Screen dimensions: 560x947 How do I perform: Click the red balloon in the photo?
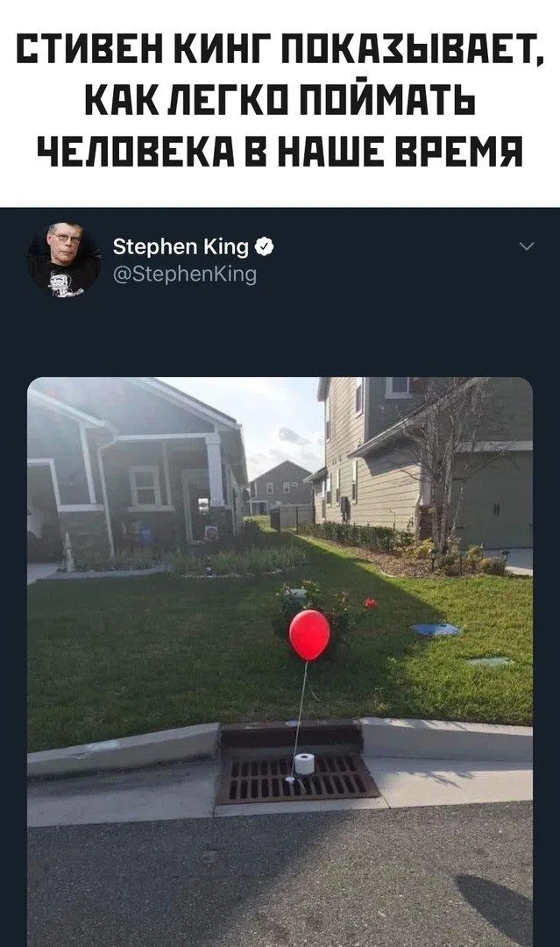coord(309,634)
